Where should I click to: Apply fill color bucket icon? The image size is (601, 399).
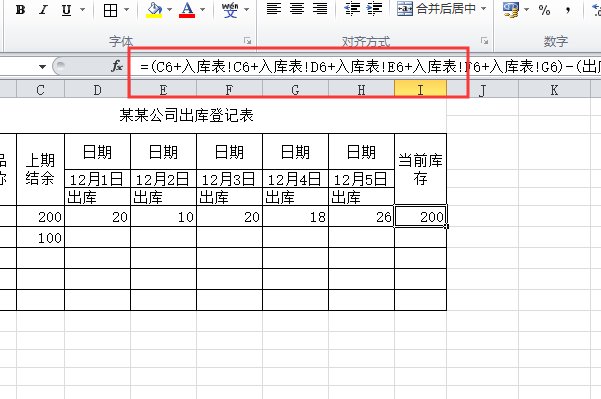coord(154,10)
